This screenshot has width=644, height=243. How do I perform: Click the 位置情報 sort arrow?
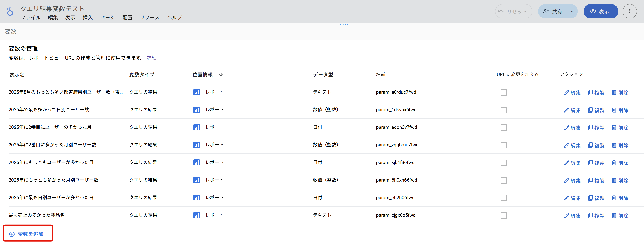(221, 74)
